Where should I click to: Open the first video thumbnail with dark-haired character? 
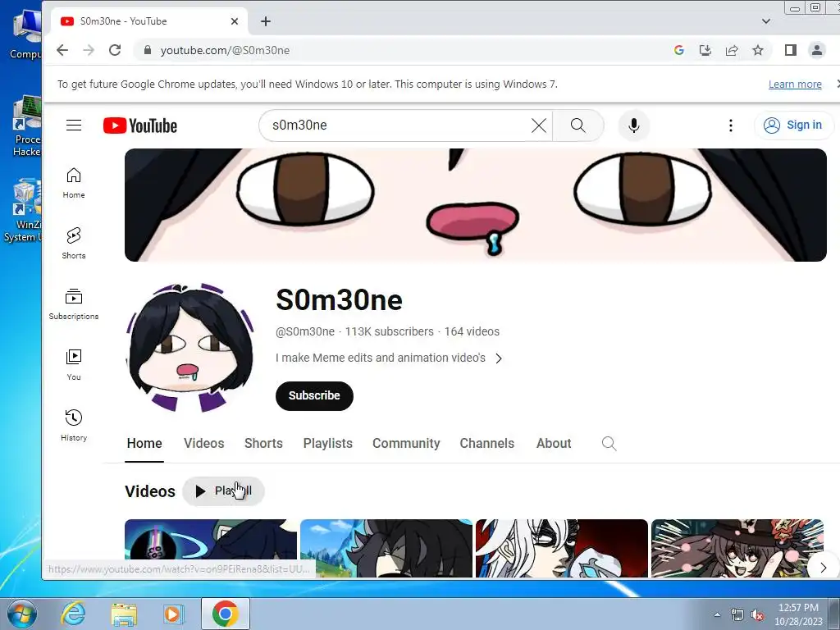[211, 549]
